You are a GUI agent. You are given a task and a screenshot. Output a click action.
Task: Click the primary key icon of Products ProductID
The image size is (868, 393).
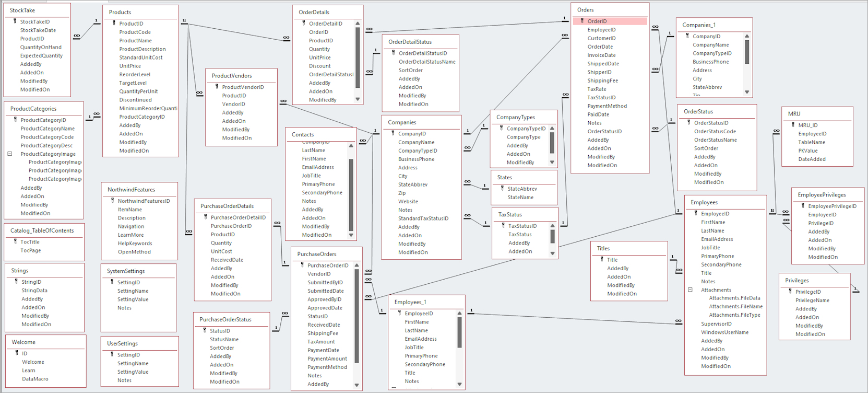point(114,24)
